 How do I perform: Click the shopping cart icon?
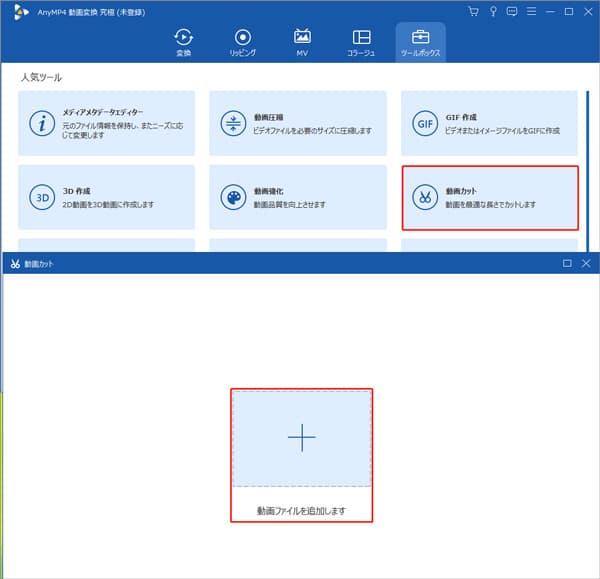pos(473,11)
